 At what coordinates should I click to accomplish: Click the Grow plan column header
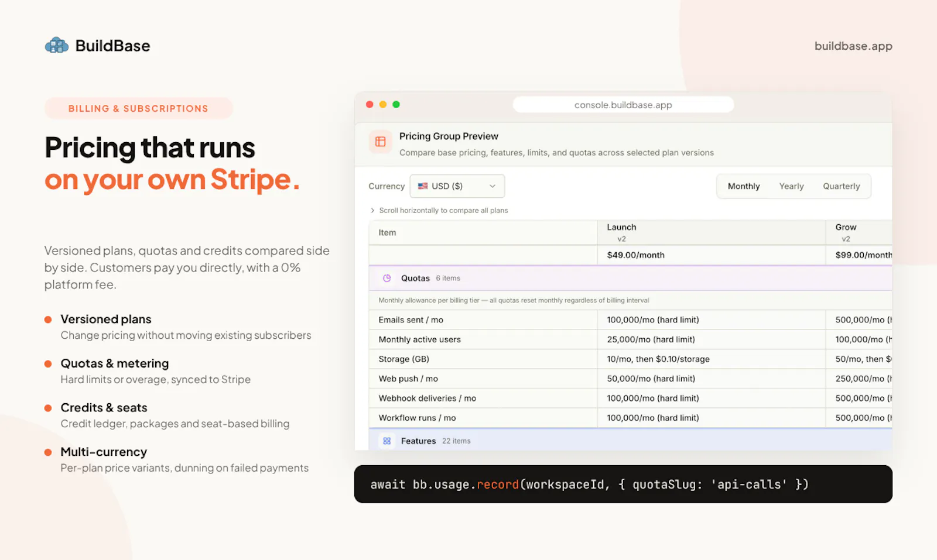point(859,232)
